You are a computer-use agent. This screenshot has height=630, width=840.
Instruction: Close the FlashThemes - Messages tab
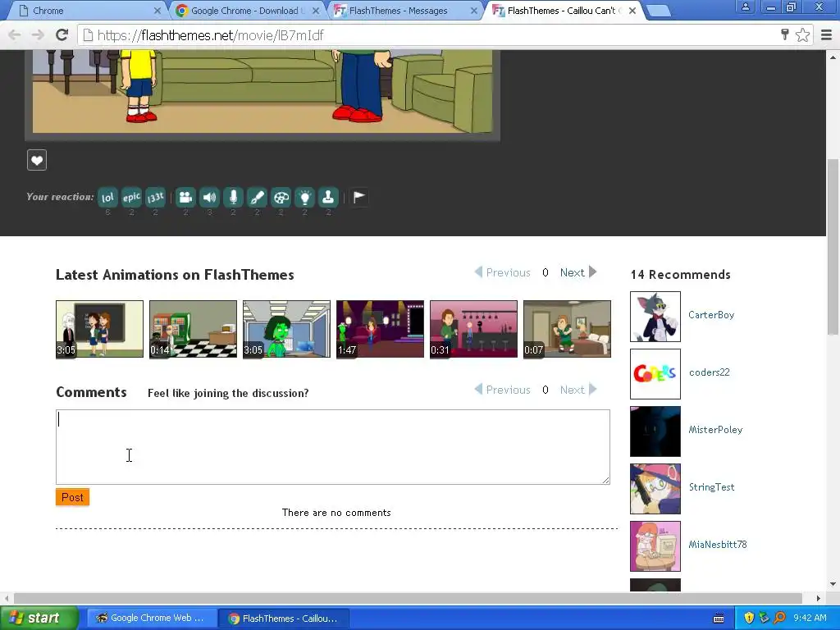(x=473, y=11)
